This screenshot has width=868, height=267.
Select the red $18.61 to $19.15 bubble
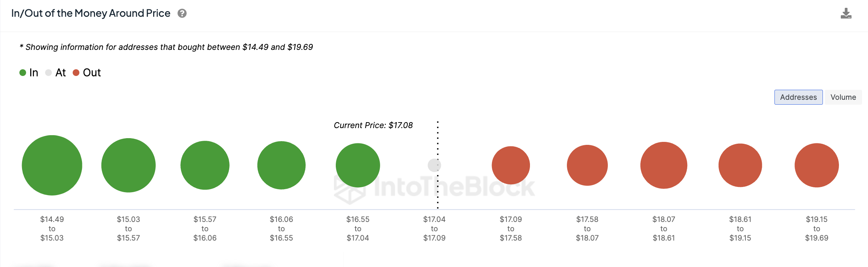click(740, 165)
